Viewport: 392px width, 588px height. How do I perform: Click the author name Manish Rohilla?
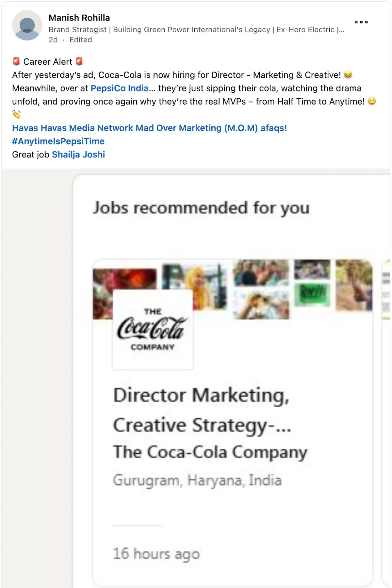click(79, 18)
